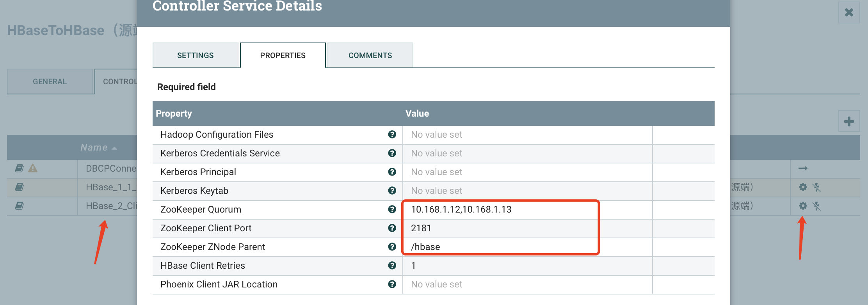Set the Kerberos Keytab value

pyautogui.click(x=527, y=191)
